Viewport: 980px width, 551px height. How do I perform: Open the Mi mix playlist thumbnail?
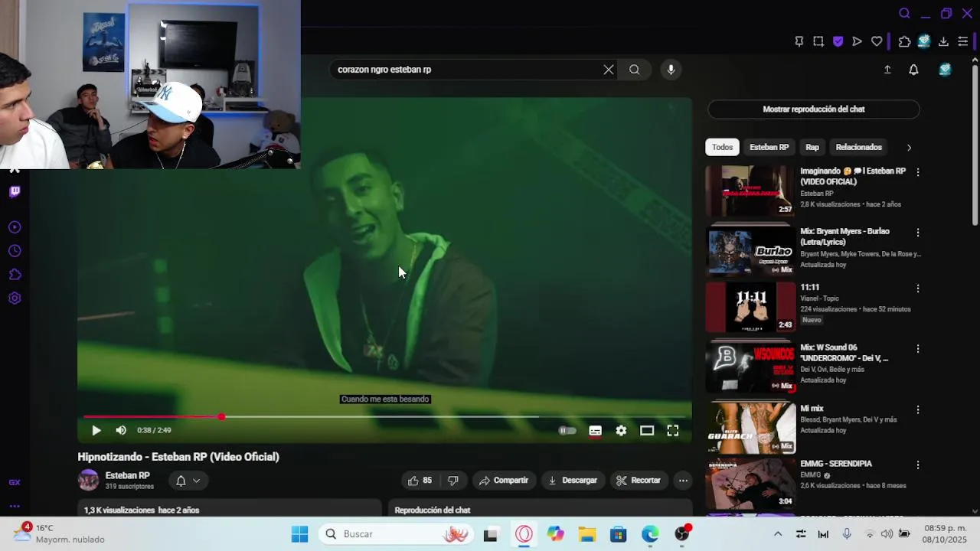tap(750, 429)
